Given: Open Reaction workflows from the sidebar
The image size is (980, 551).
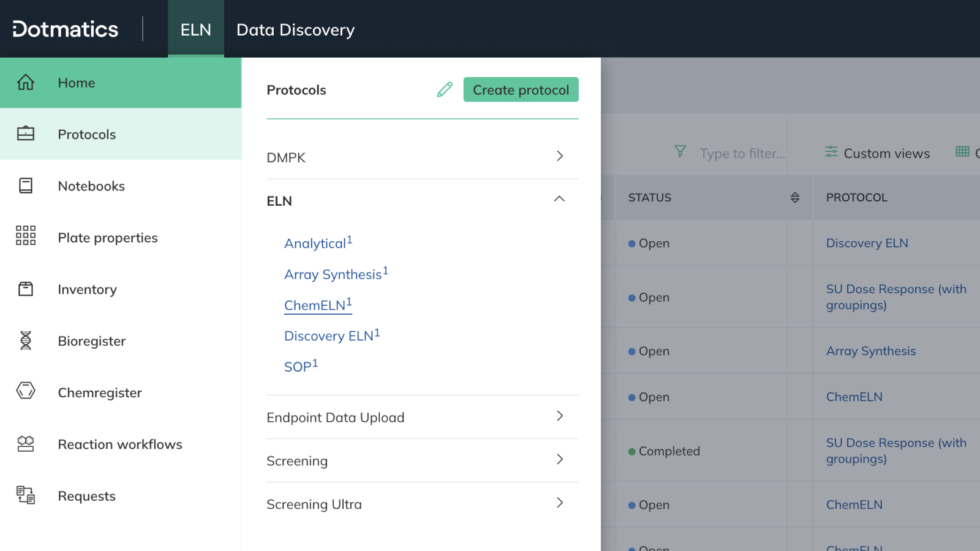Looking at the screenshot, I should coord(121,444).
